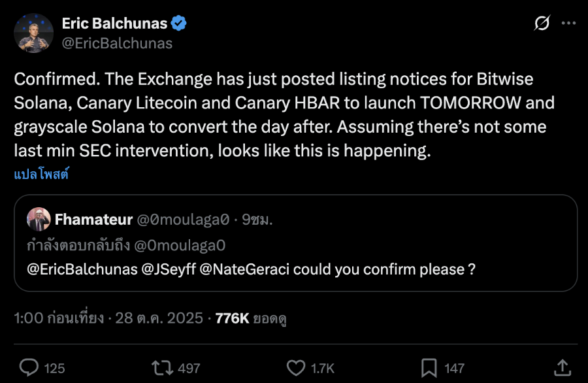588x383 pixels.
Task: Open Eric Balchunas profile picture
Action: coord(34,33)
